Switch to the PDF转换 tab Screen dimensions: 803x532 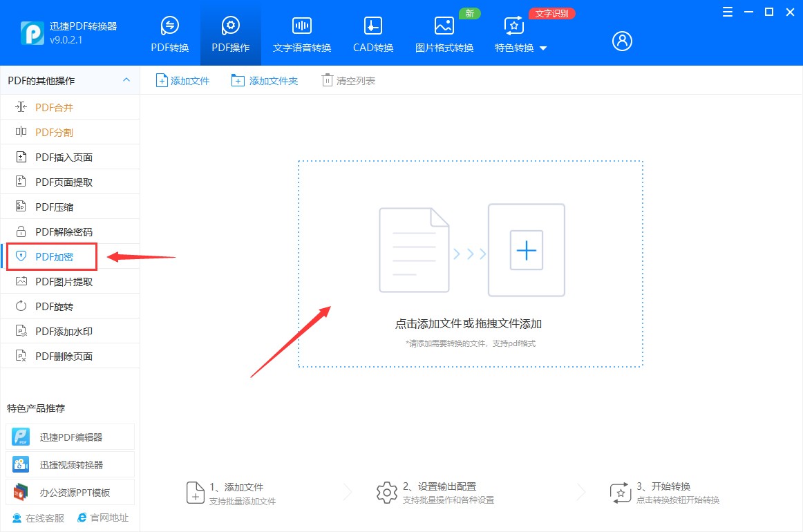pos(169,35)
